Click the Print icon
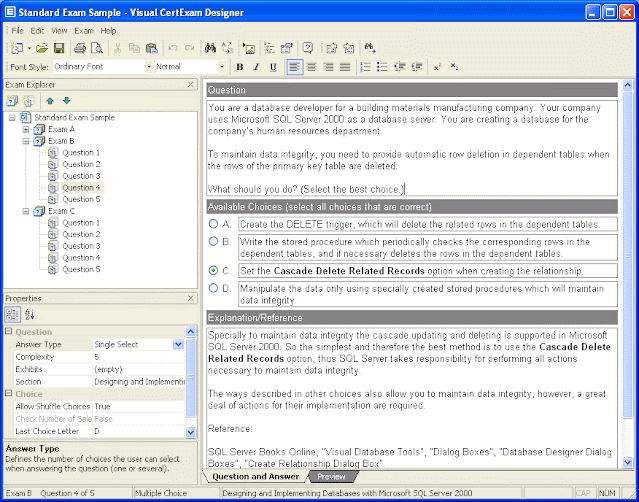639x502 pixels. tap(80, 48)
